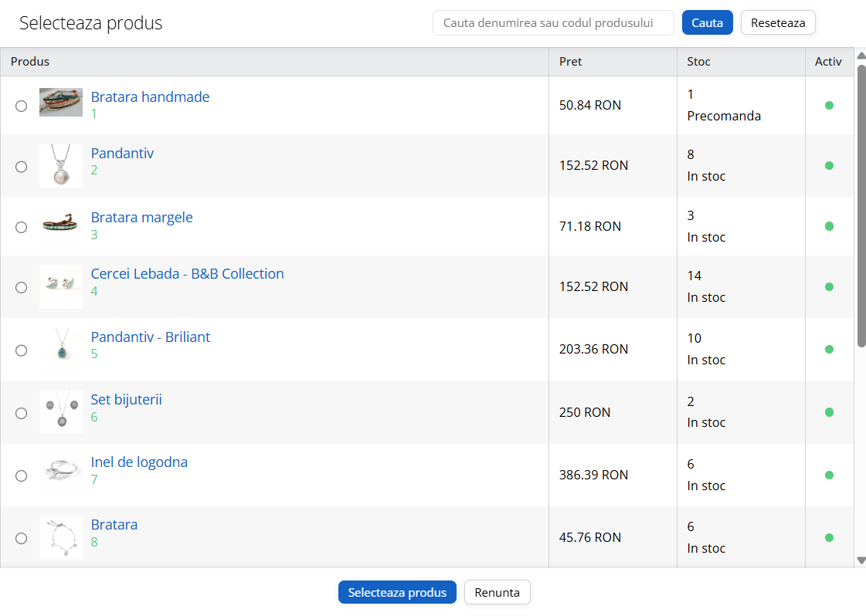
Task: Open the Pandantiv - Briliant link
Action: [x=150, y=337]
